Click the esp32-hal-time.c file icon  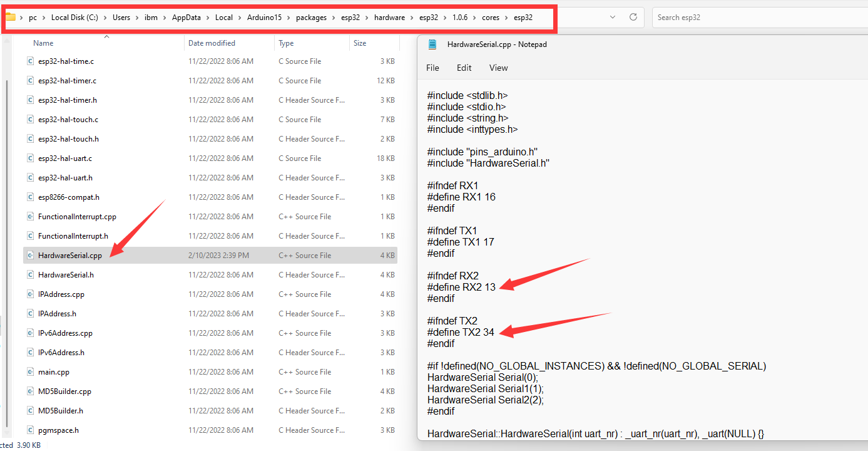[30, 61]
